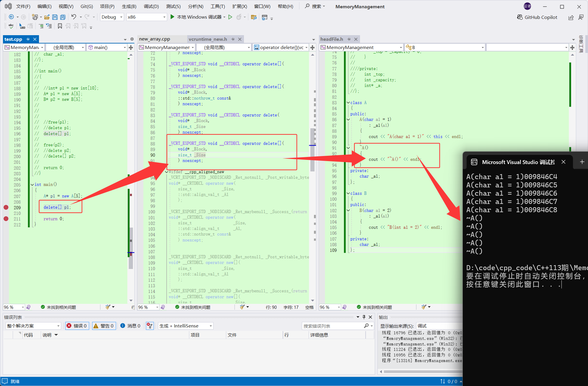This screenshot has height=386, width=588.
Task: Click the test.cpp vertical scrollbar
Action: 131,177
